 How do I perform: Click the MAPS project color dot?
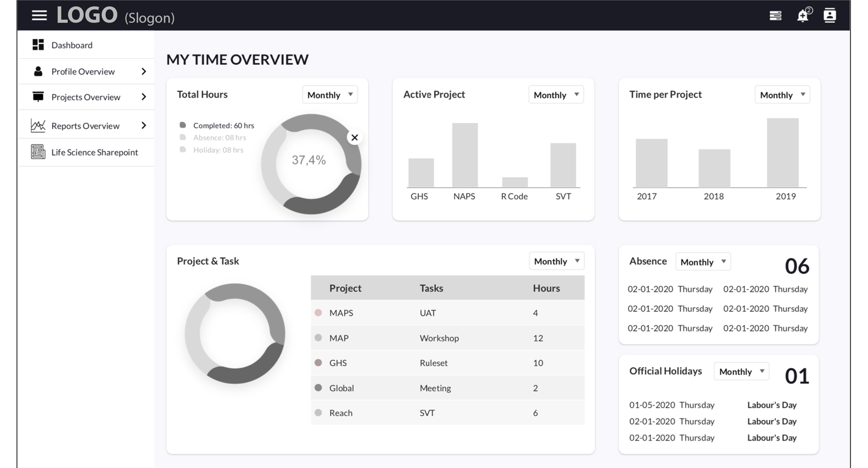318,313
